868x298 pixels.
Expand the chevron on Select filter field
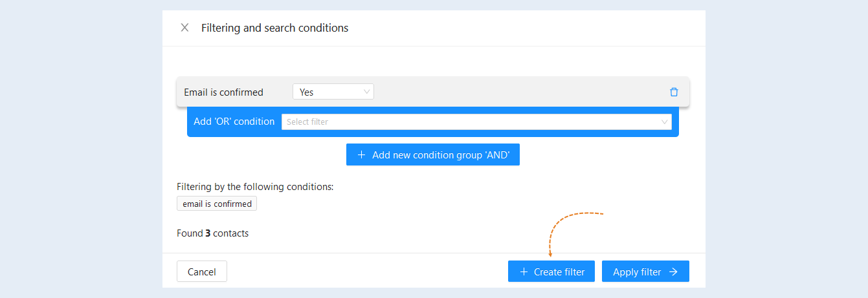665,122
